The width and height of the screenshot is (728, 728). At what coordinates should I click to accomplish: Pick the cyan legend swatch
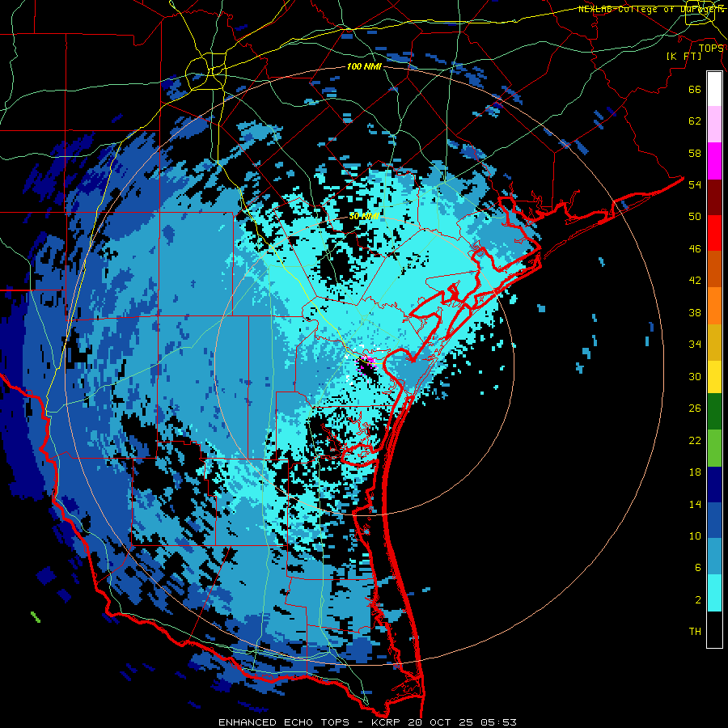click(714, 593)
